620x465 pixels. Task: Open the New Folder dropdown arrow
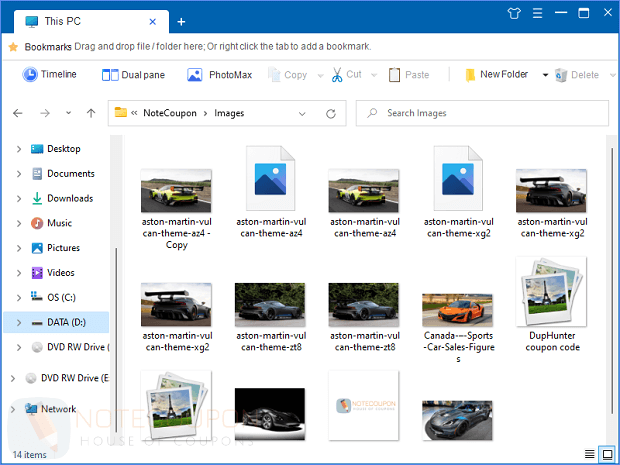[x=545, y=75]
